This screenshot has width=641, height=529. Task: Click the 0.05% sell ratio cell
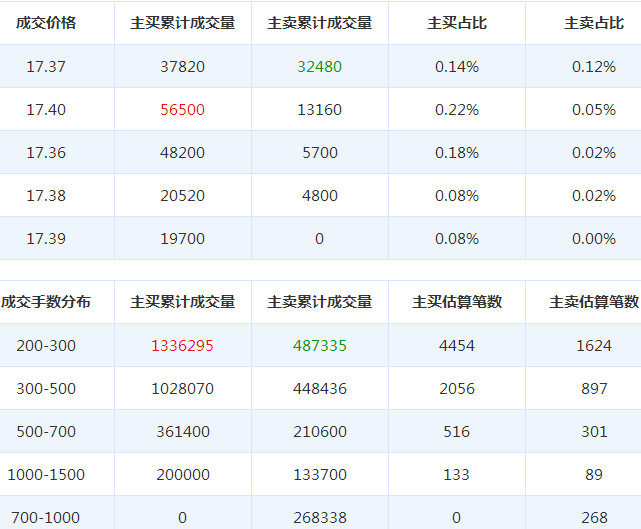point(594,110)
